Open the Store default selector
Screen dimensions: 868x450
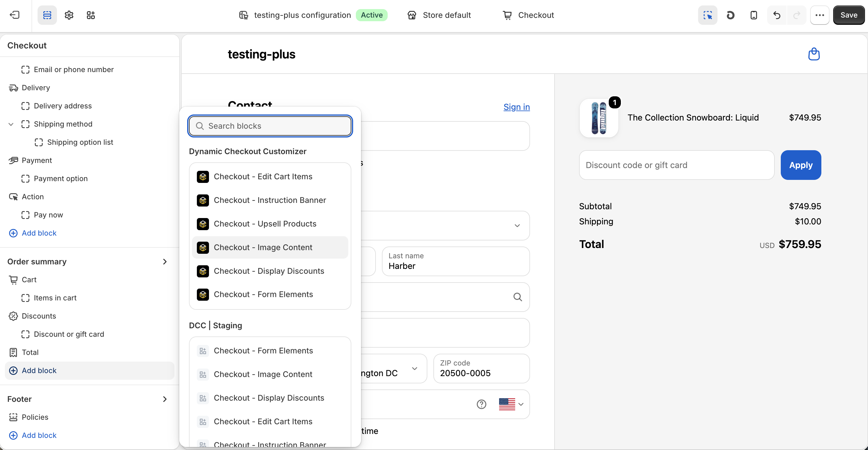pos(439,15)
